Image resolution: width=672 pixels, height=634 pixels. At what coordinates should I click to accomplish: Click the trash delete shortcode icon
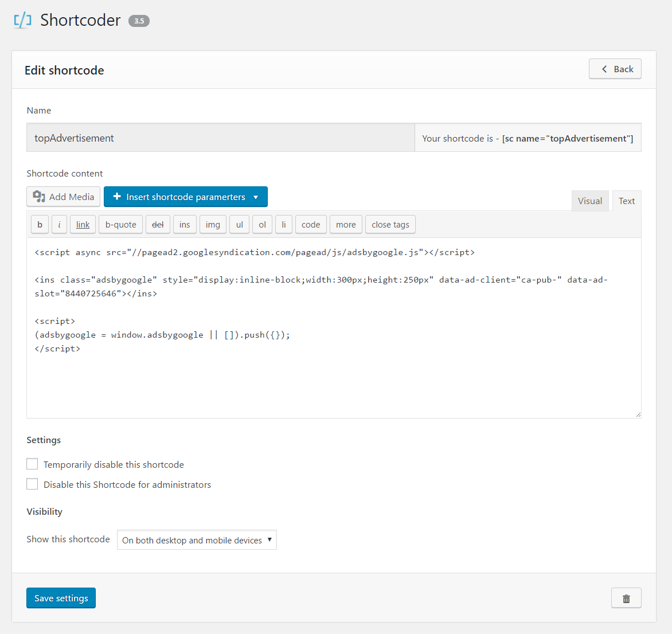point(626,598)
